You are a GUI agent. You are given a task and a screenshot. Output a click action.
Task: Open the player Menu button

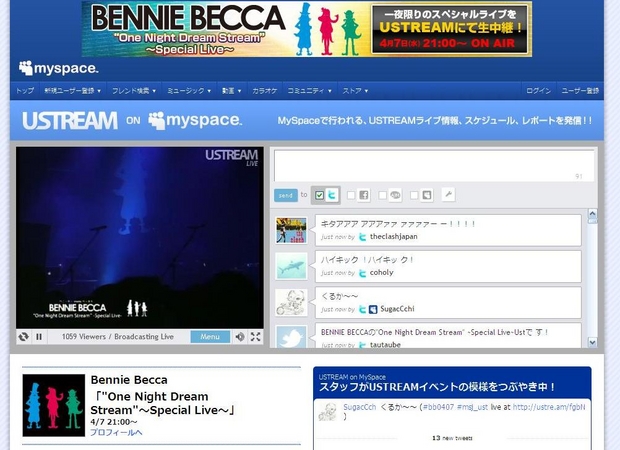tap(210, 337)
